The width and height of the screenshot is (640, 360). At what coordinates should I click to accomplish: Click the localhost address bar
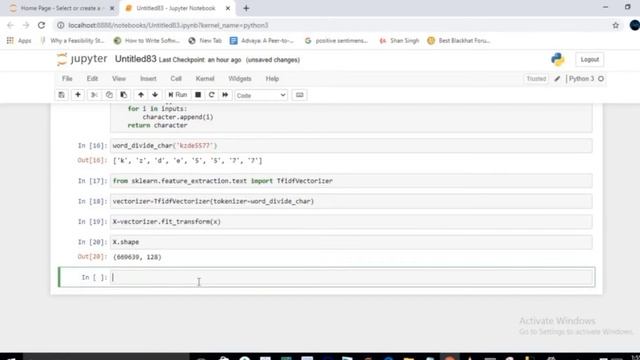(335, 25)
